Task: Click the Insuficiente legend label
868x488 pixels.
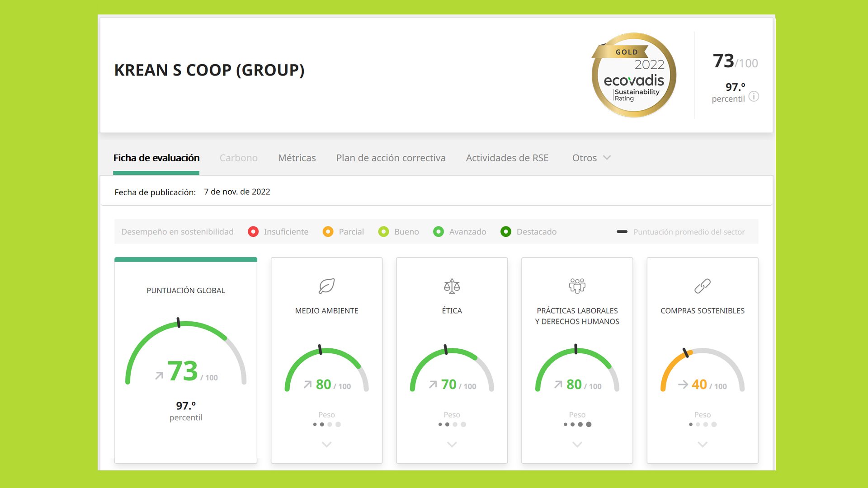Action: point(286,232)
